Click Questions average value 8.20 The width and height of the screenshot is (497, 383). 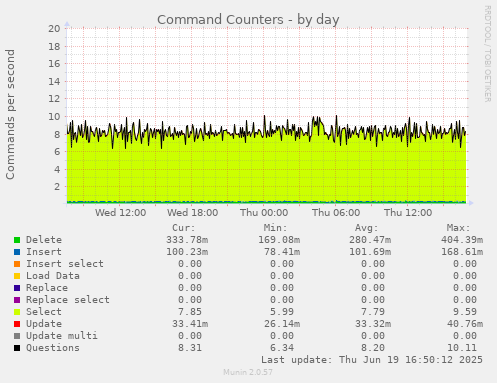[373, 348]
